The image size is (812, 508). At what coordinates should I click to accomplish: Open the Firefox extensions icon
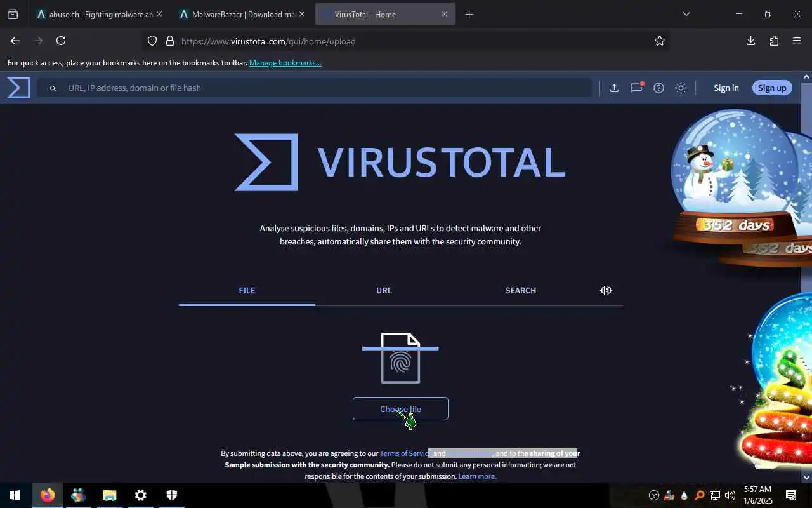(x=774, y=41)
